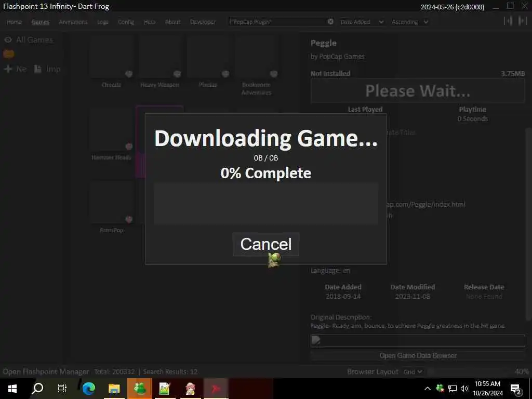Open the Help tab

(150, 22)
